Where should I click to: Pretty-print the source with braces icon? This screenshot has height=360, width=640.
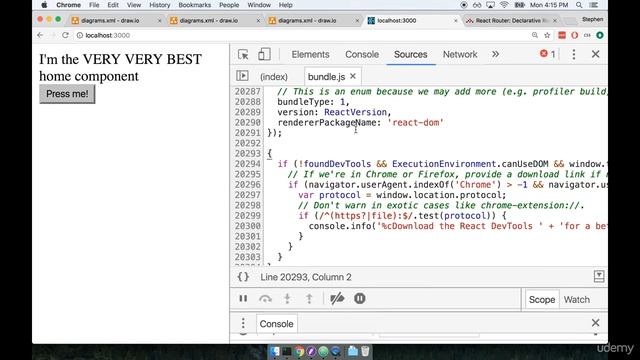(243, 277)
